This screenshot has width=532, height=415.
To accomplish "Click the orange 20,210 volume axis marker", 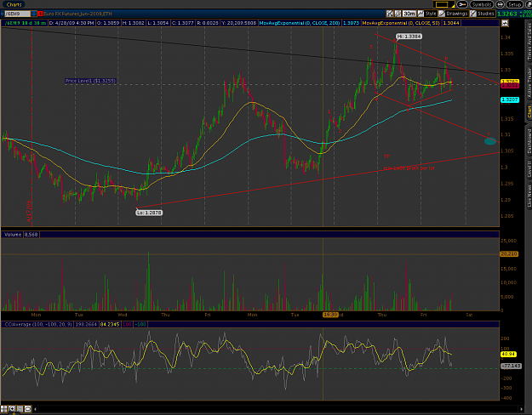I will click(x=509, y=253).
